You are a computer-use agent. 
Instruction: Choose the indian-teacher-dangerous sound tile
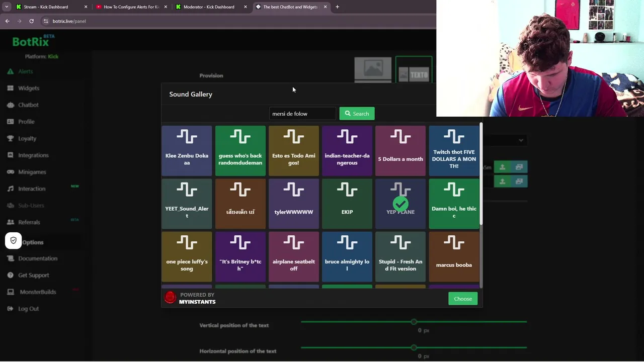coord(347,150)
